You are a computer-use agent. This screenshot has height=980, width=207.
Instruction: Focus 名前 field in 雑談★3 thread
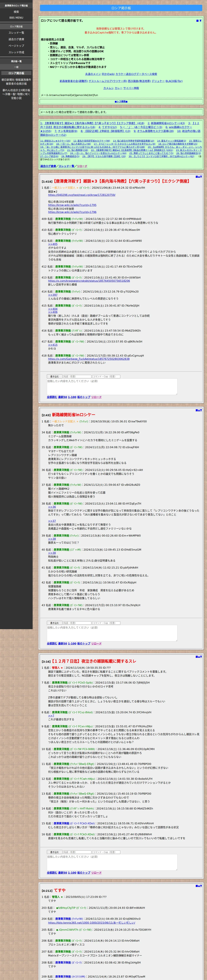point(77,377)
